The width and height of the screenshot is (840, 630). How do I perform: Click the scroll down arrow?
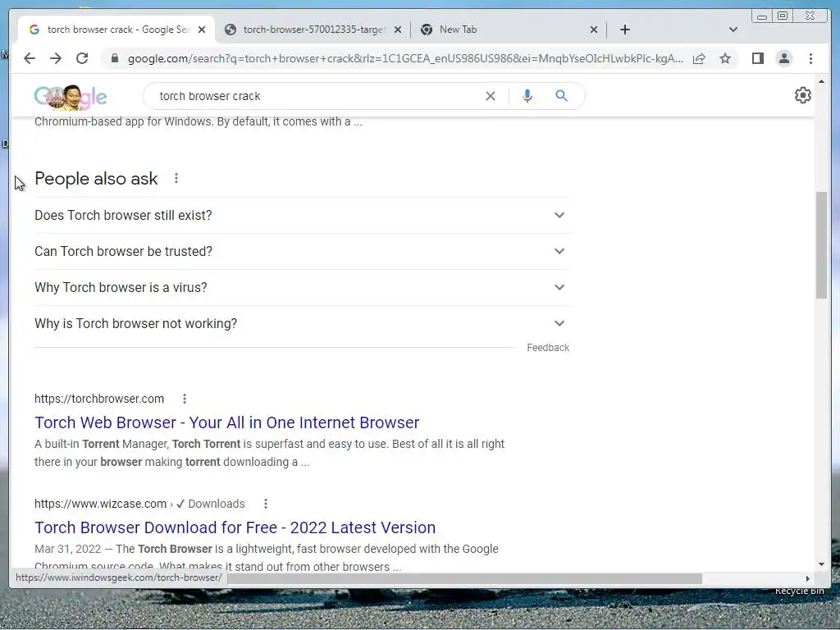click(821, 564)
